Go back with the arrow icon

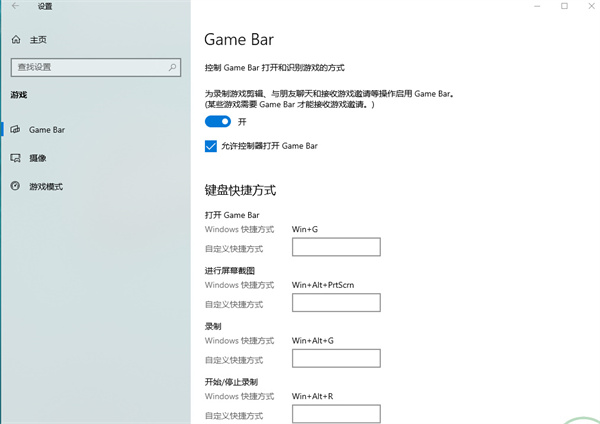pyautogui.click(x=15, y=6)
